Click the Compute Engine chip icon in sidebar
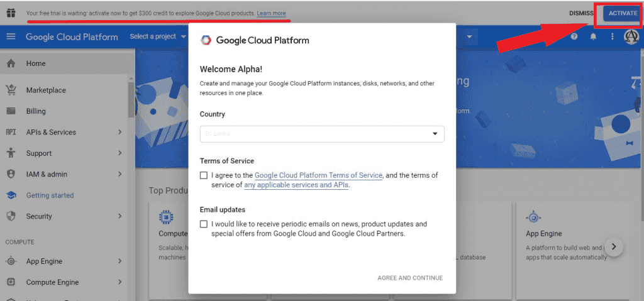The height and width of the screenshot is (301, 644). 11,282
